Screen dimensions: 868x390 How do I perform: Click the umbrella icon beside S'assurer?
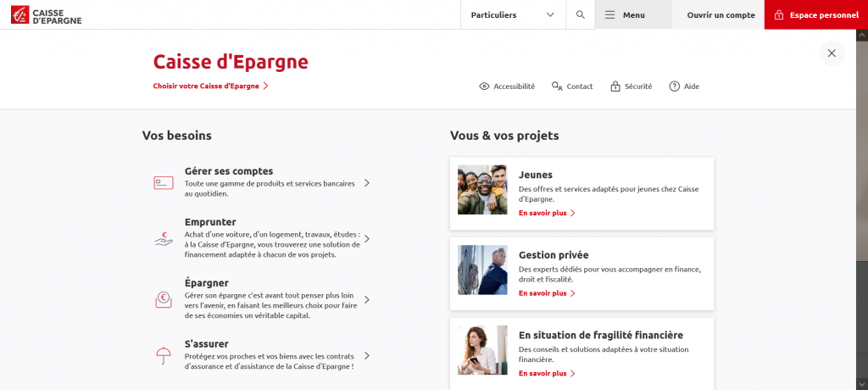(x=164, y=355)
